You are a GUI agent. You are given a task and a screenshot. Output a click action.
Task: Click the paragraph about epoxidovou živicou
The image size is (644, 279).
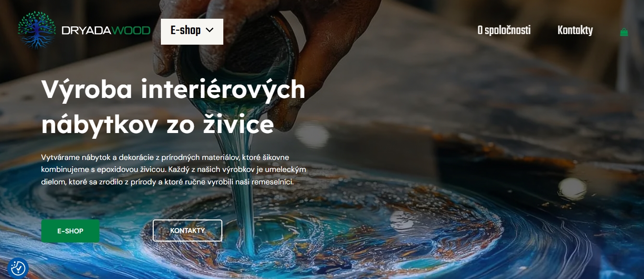click(174, 170)
